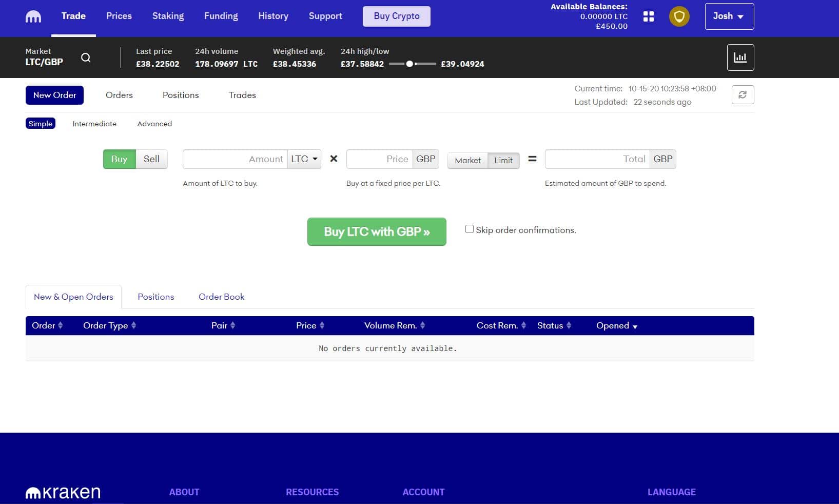Click the Buy Crypto button
This screenshot has width=839, height=504.
(397, 16)
